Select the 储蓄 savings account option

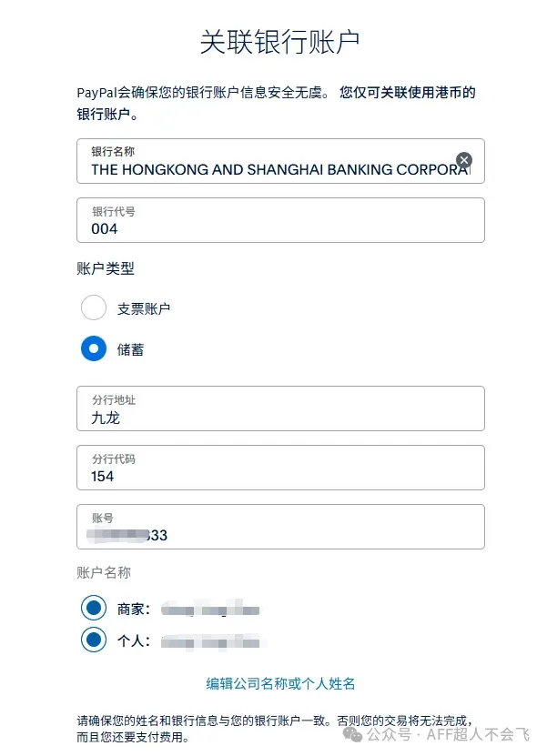(94, 348)
